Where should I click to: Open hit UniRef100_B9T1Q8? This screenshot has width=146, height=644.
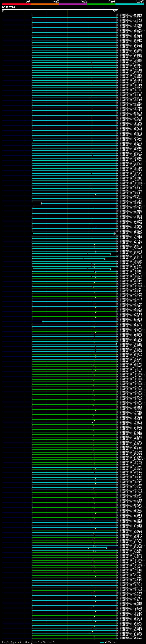[x=131, y=27]
